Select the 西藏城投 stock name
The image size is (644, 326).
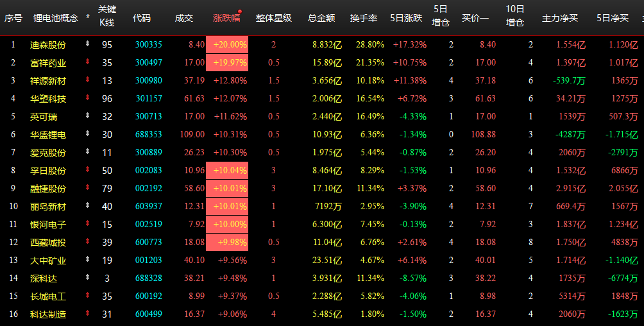(48, 243)
